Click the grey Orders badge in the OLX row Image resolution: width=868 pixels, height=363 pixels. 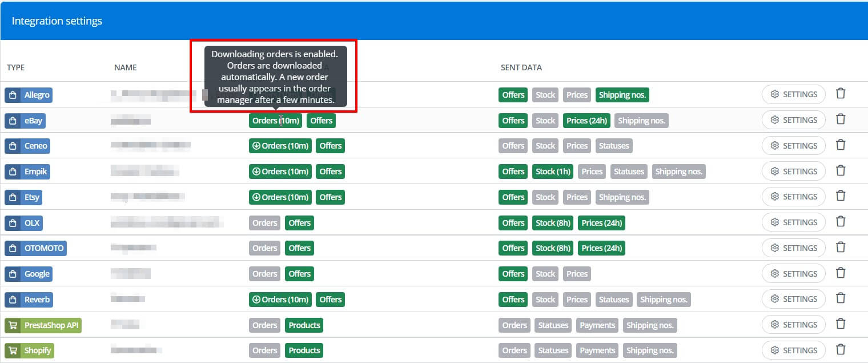click(265, 223)
